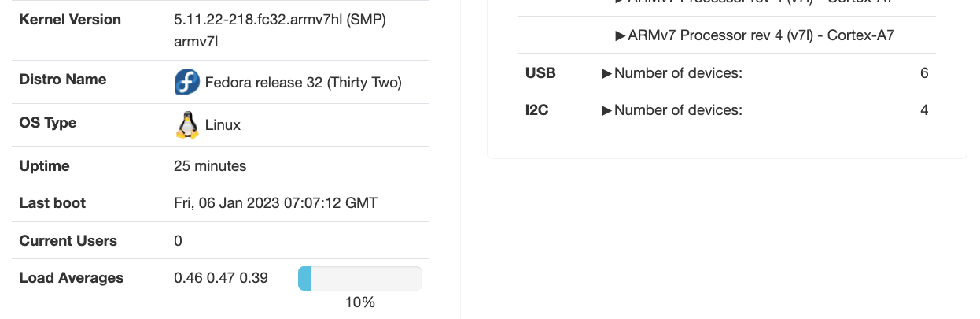Image resolution: width=980 pixels, height=319 pixels.
Task: Click the load averages 0.46 0.47 0.39 values
Action: pos(221,278)
